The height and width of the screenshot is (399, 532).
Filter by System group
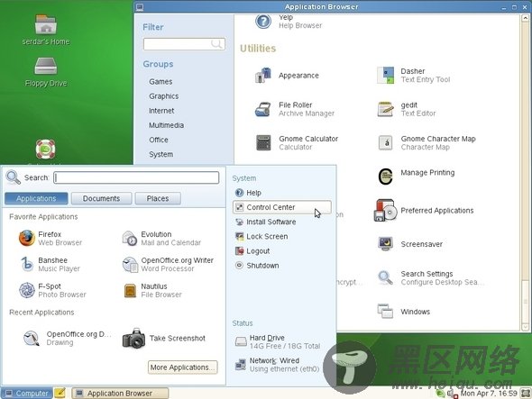click(x=161, y=154)
